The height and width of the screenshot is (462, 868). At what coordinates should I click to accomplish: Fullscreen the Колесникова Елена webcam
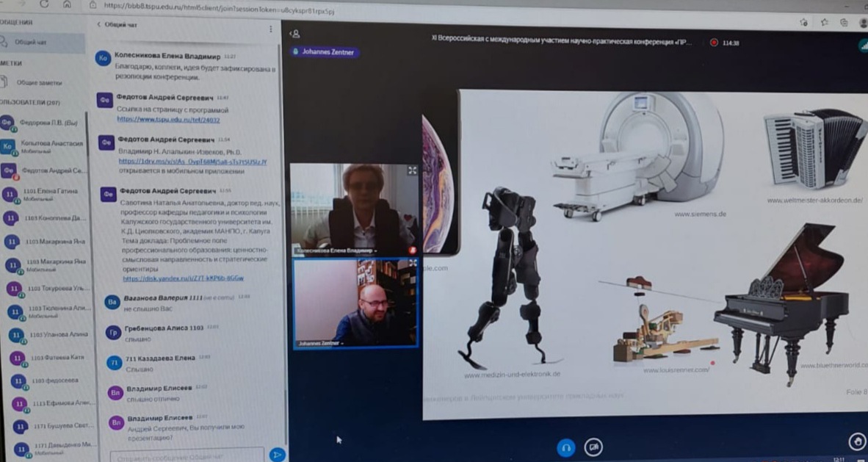tap(412, 170)
